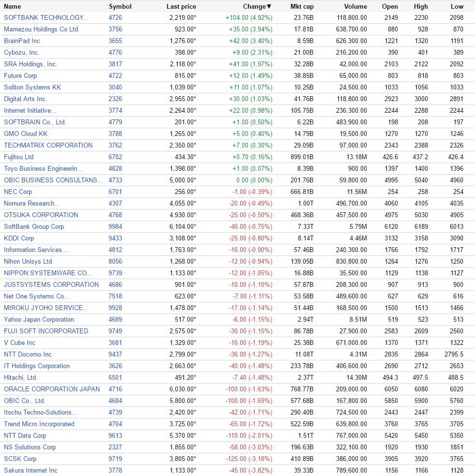Open Nihon Unisys Ltd link
Screen dimensions: 475x476
click(28, 261)
